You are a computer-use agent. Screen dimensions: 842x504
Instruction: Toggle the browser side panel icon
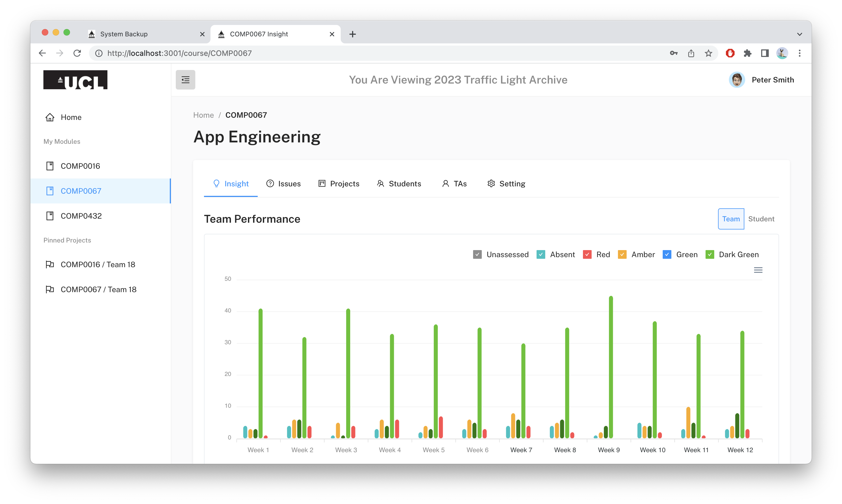[x=765, y=53]
